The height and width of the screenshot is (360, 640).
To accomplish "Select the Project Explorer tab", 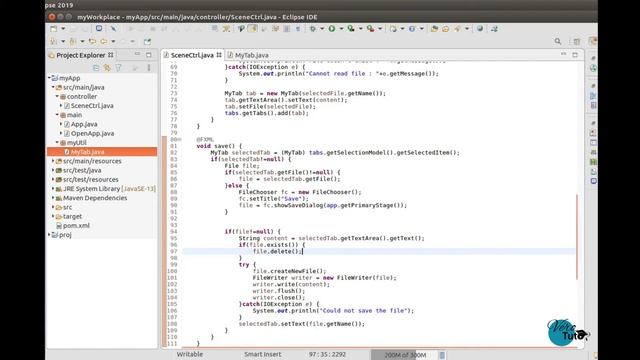I will click(x=81, y=55).
